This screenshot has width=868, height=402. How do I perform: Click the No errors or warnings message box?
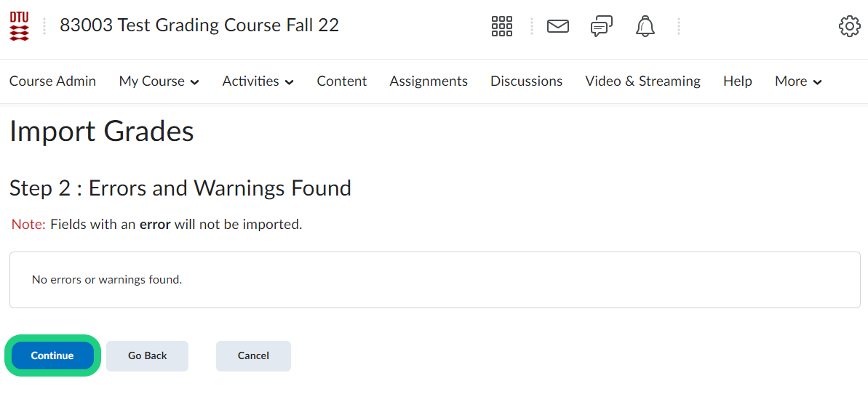(x=434, y=280)
